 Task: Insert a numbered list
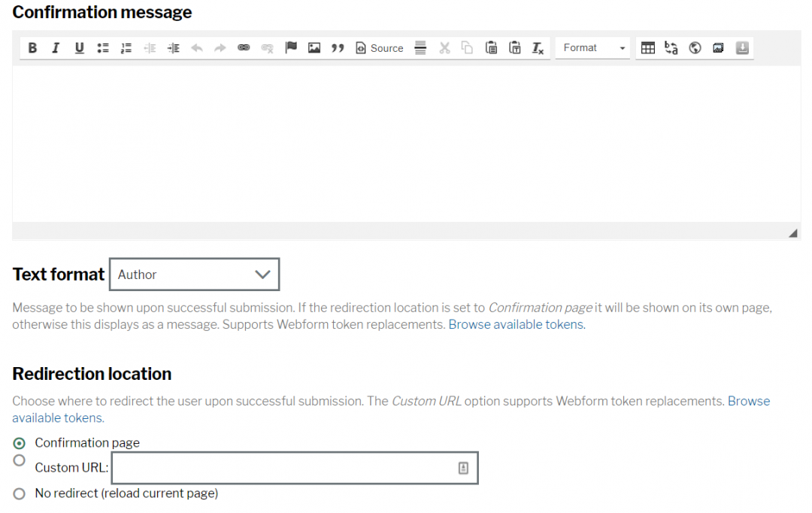(x=126, y=47)
